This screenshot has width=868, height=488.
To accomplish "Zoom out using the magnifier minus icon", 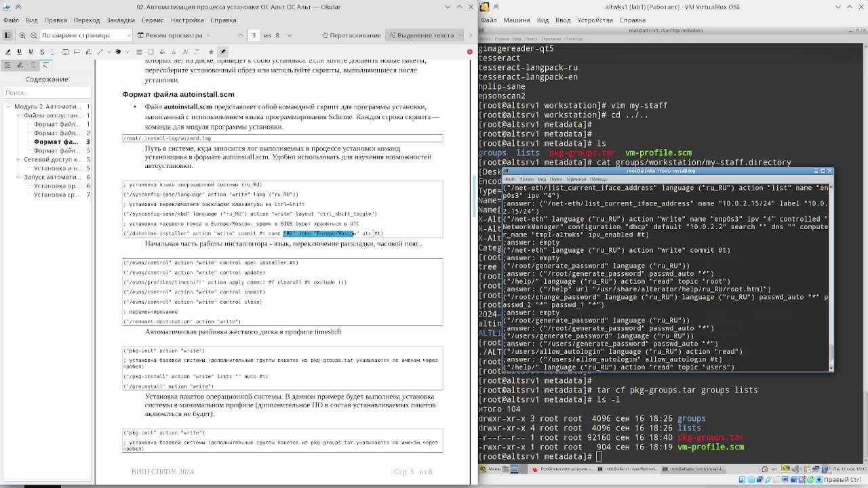I will point(33,35).
